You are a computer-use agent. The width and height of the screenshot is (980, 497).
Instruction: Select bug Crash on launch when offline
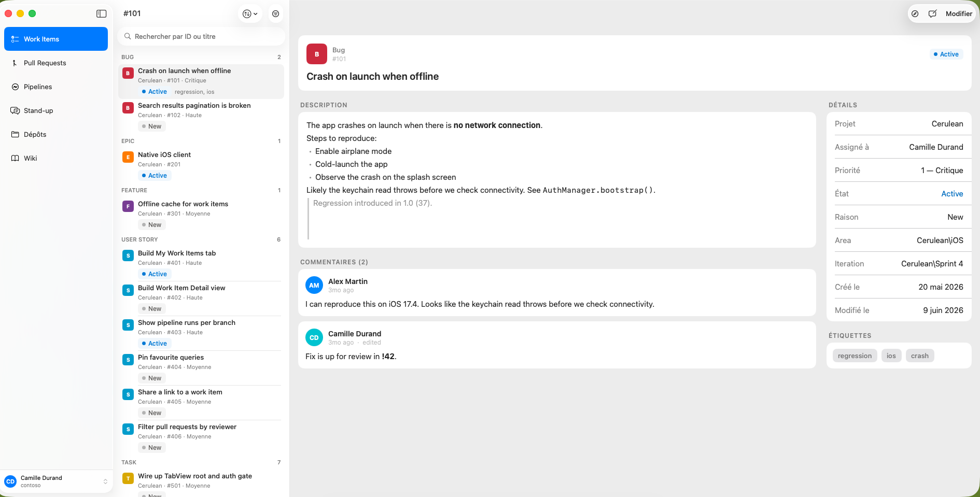(201, 81)
